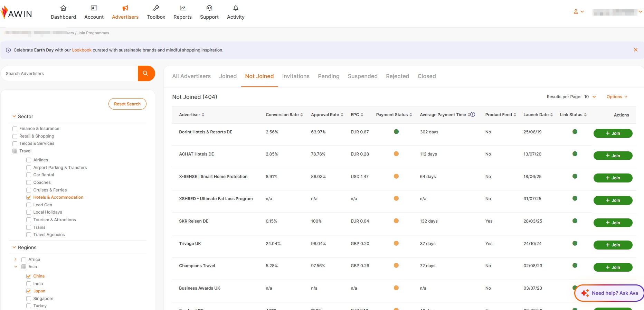The height and width of the screenshot is (310, 644).
Task: Click Need help? Ask Ava button
Action: [609, 293]
